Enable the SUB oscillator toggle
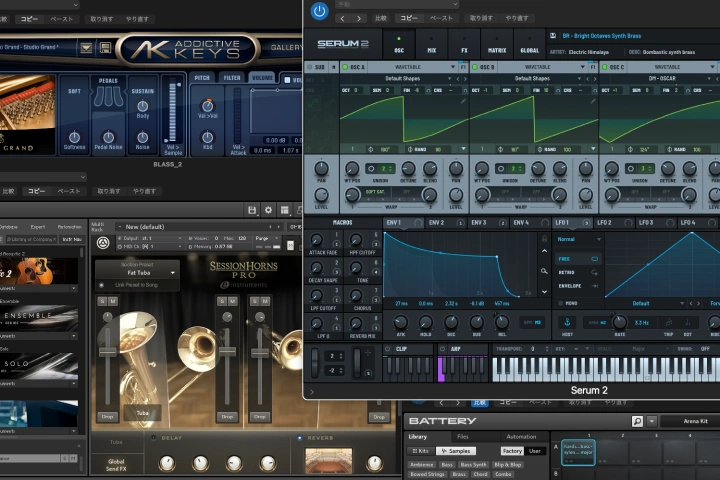 click(x=309, y=67)
